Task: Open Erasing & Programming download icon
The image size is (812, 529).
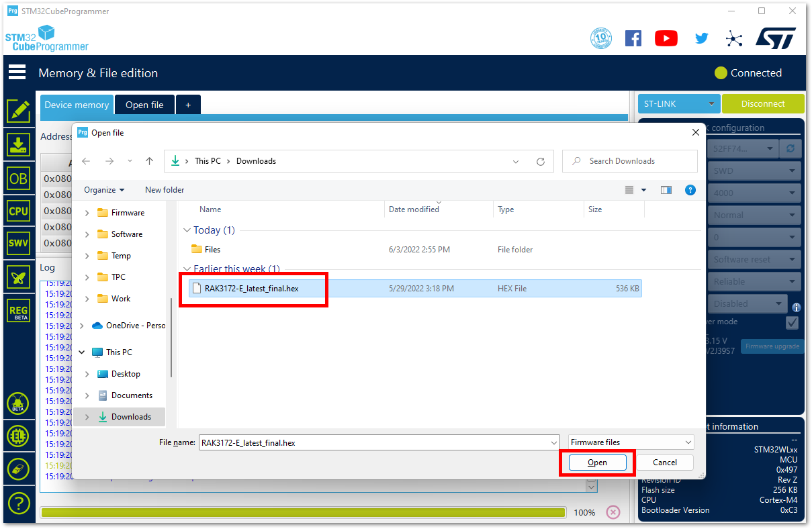Action: 18,144
